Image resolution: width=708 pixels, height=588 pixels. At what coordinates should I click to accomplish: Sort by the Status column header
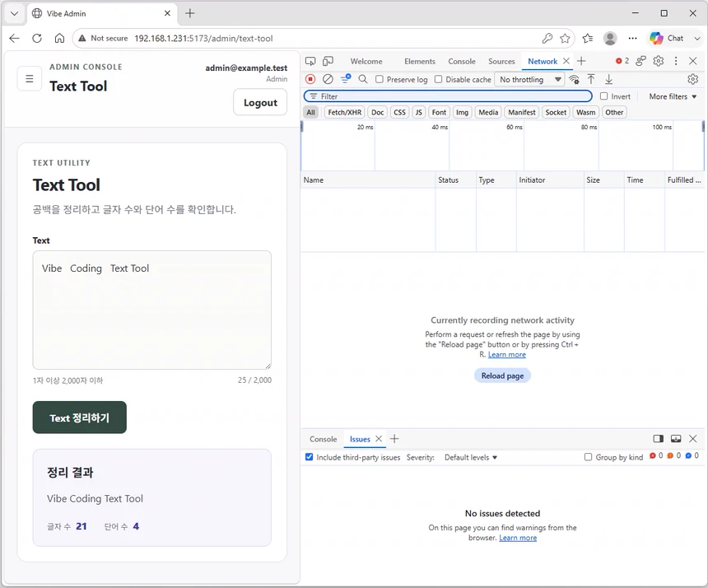455,180
